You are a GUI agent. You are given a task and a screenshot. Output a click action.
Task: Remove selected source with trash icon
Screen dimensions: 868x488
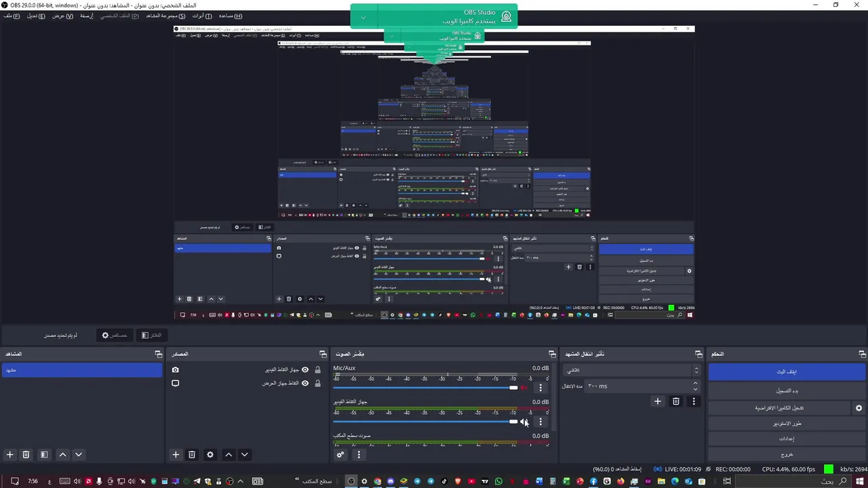192,455
